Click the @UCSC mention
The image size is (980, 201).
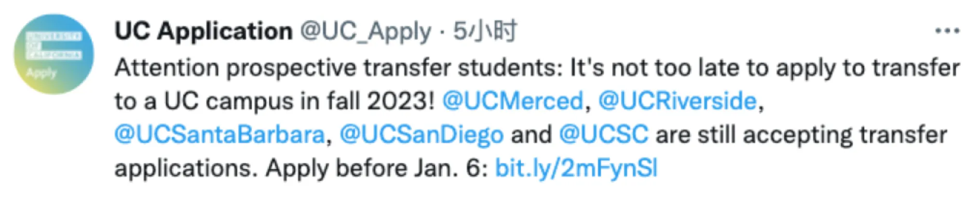click(603, 135)
